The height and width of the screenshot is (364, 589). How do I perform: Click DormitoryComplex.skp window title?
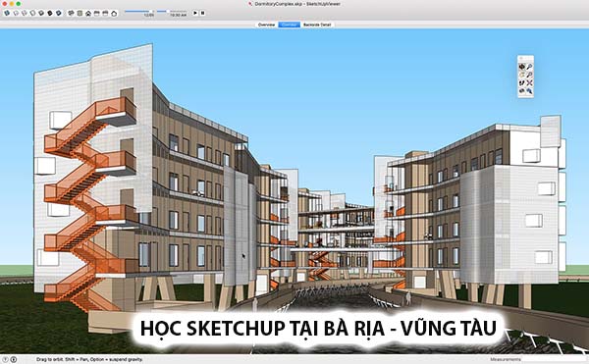point(296,4)
